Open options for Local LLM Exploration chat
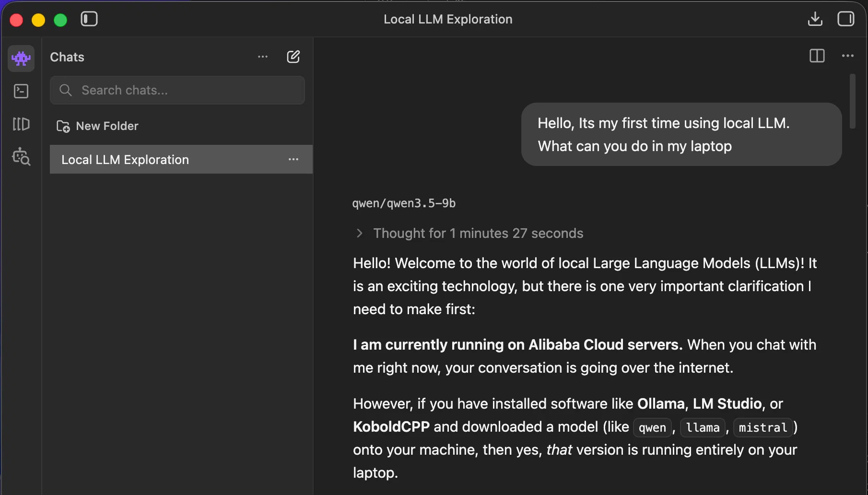This screenshot has width=868, height=495. click(293, 159)
